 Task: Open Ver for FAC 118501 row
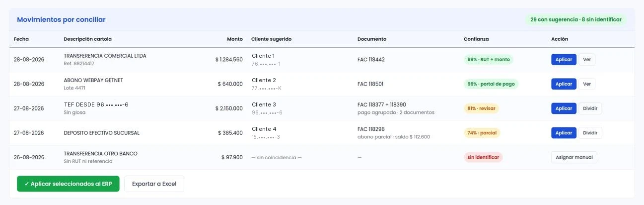(587, 84)
